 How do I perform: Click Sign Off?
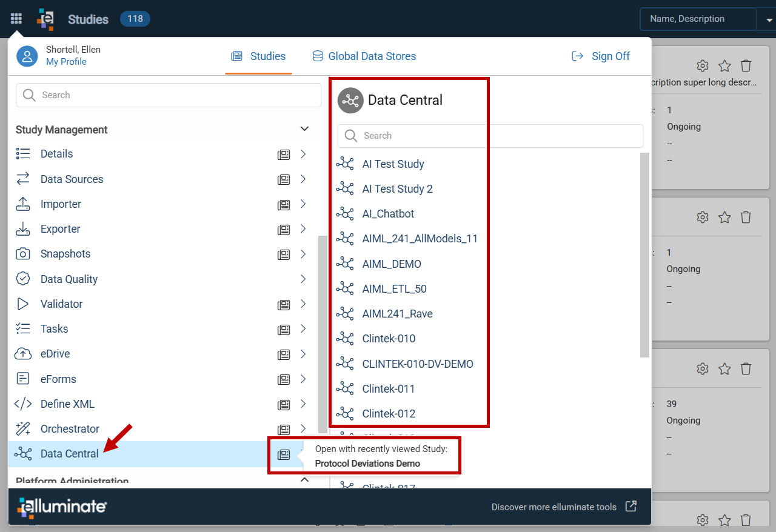click(x=601, y=56)
